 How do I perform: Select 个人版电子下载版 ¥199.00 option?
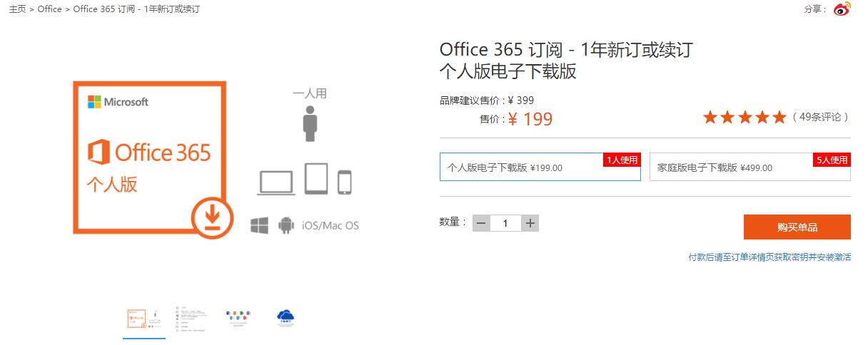coord(540,167)
